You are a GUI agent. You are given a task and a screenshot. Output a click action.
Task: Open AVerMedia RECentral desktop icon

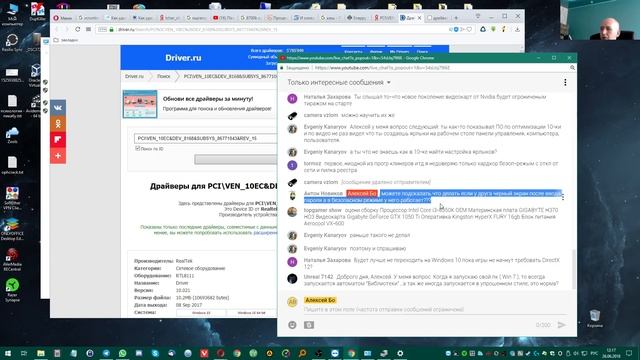coord(12,260)
